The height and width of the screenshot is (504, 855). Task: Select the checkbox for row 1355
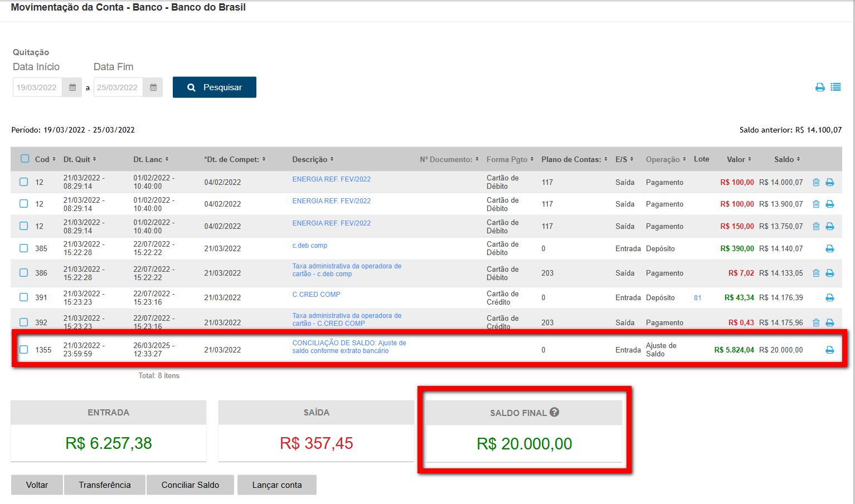(x=24, y=350)
